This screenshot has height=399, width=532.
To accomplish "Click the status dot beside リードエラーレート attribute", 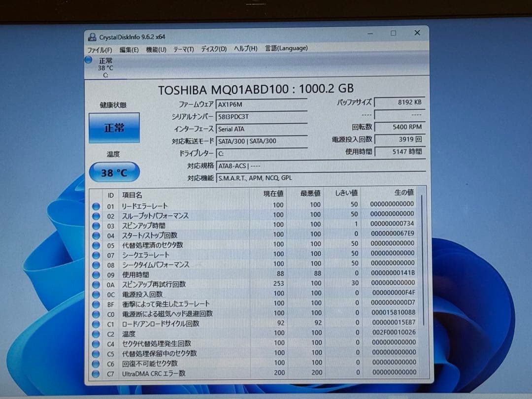I will [x=96, y=205].
